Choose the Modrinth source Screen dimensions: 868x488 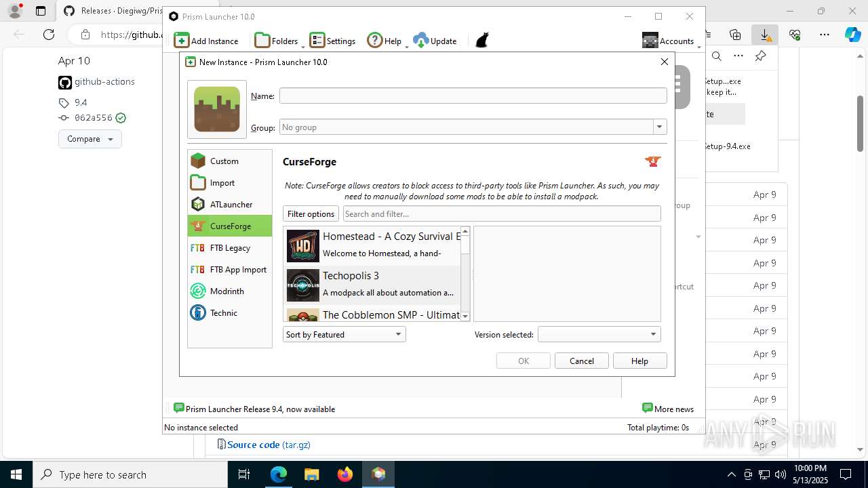[230, 291]
